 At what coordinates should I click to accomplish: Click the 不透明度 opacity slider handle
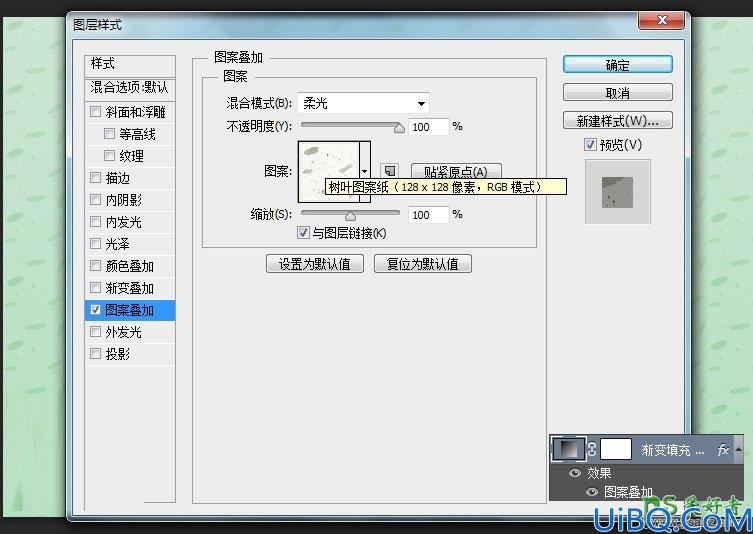[399, 128]
